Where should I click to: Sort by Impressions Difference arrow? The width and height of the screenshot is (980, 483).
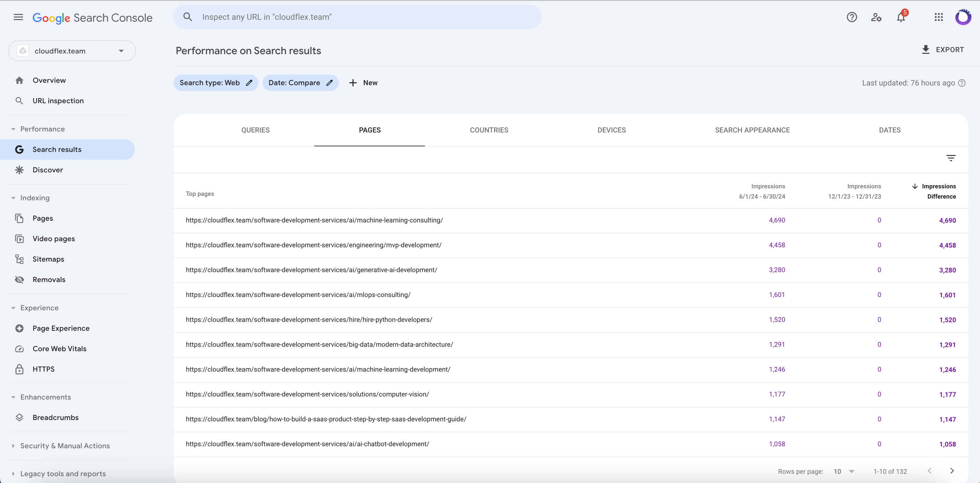(x=915, y=186)
